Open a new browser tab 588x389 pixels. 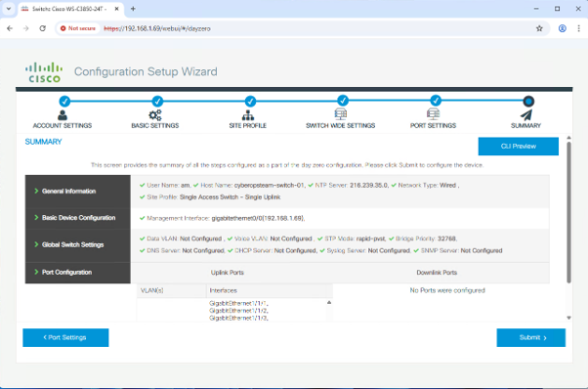coord(133,9)
